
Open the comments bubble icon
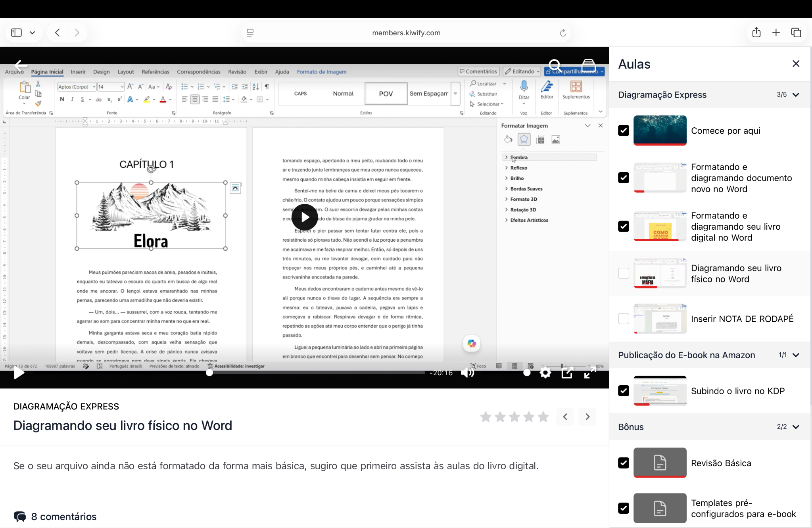point(20,516)
